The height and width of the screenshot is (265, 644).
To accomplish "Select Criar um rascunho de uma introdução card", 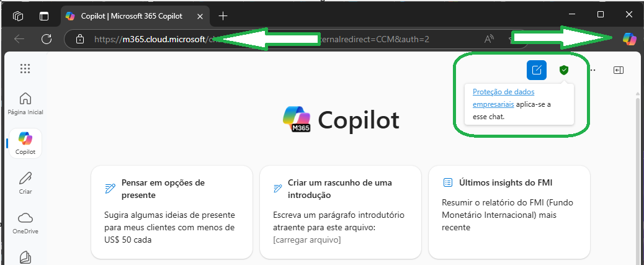I will pyautogui.click(x=340, y=211).
